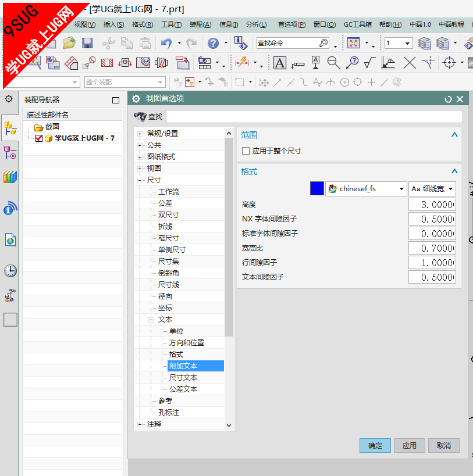The height and width of the screenshot is (476, 473).
Task: Click the sidebar settings gear icon
Action: (9, 99)
